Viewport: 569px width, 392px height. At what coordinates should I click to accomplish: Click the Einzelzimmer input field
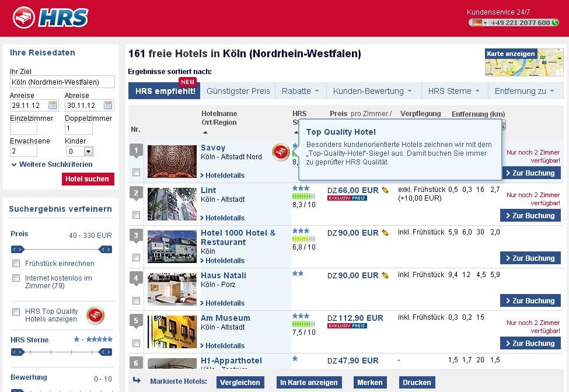tap(23, 128)
